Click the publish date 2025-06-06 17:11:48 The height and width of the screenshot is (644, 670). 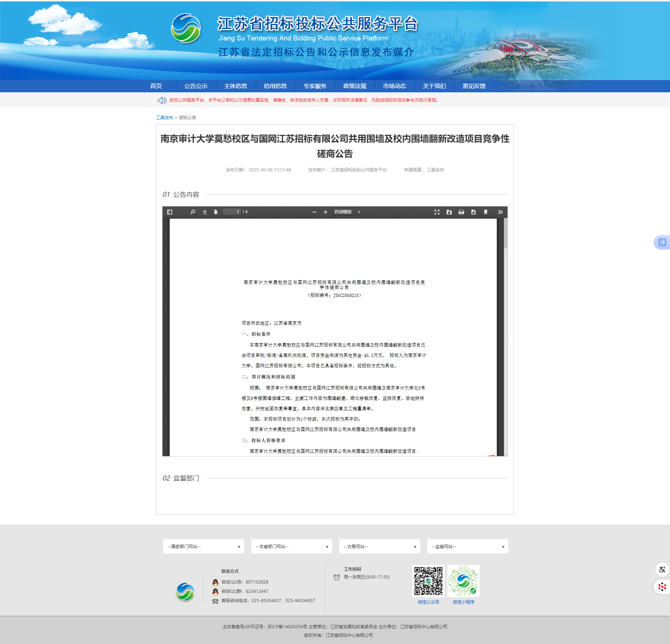270,170
